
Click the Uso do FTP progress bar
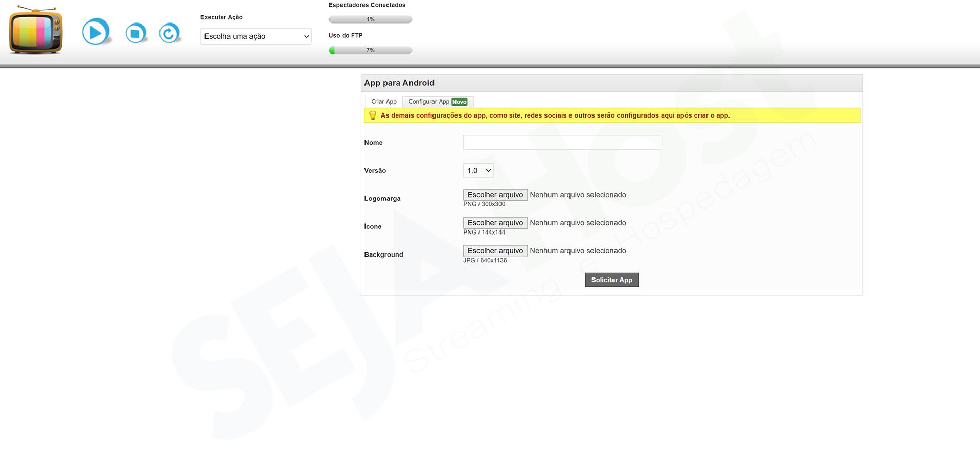click(370, 50)
